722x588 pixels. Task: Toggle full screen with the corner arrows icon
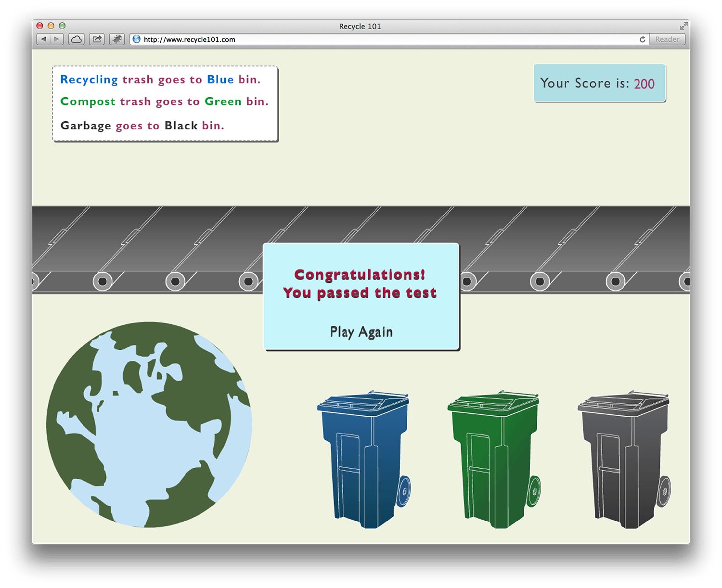pos(683,26)
